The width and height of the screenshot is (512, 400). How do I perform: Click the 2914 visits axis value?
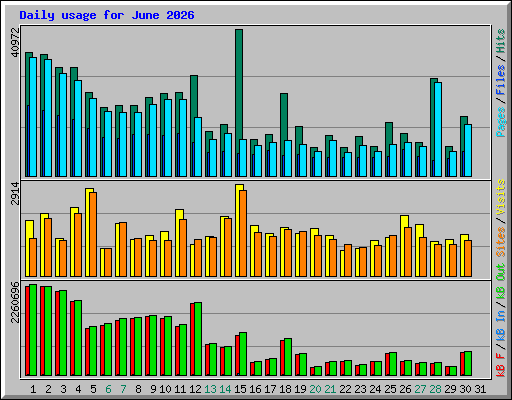(15, 194)
